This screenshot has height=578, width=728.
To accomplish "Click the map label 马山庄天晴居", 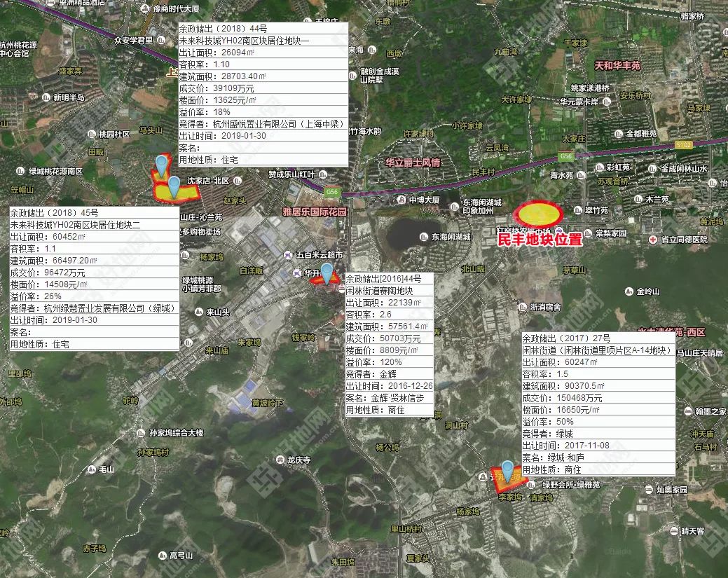I will pyautogui.click(x=700, y=353).
